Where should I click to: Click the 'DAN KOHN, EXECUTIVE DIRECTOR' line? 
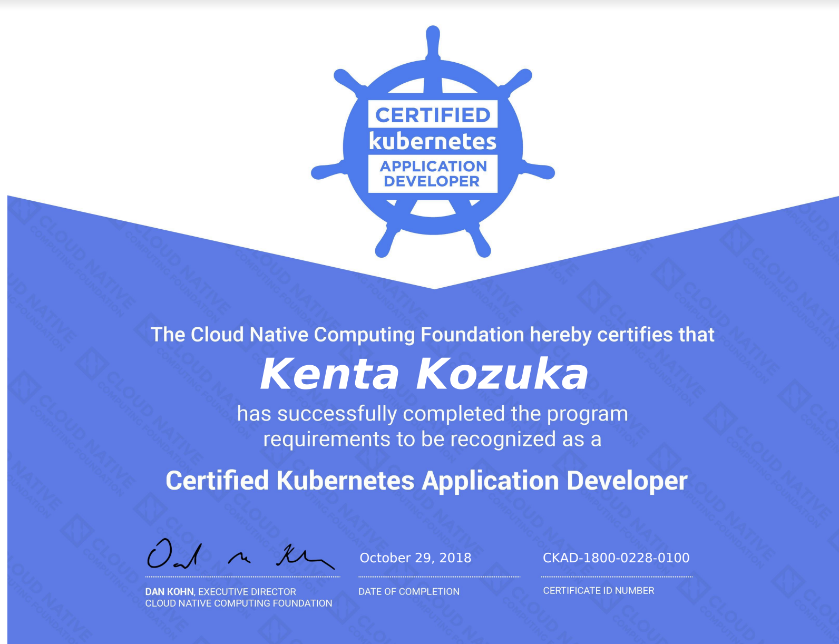coord(221,592)
